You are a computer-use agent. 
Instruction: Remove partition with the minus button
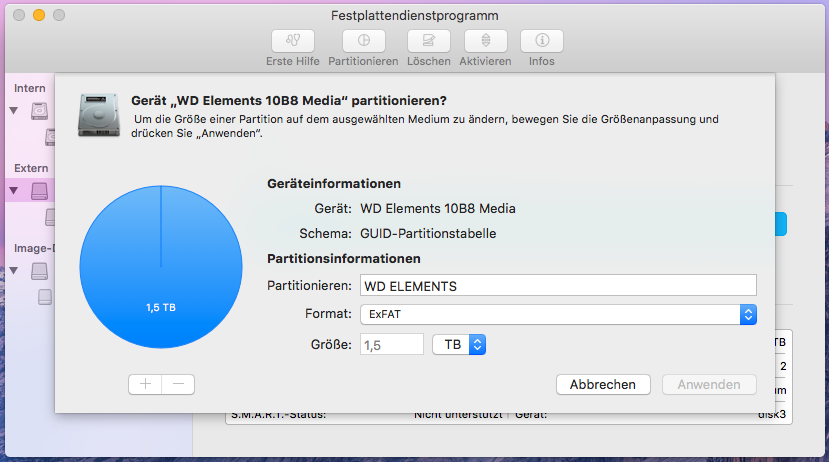pyautogui.click(x=178, y=384)
